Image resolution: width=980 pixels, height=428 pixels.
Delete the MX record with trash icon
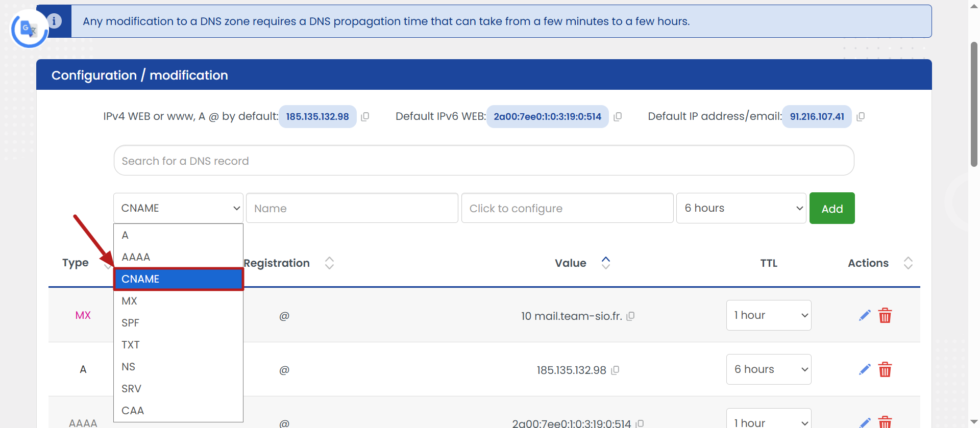click(885, 316)
